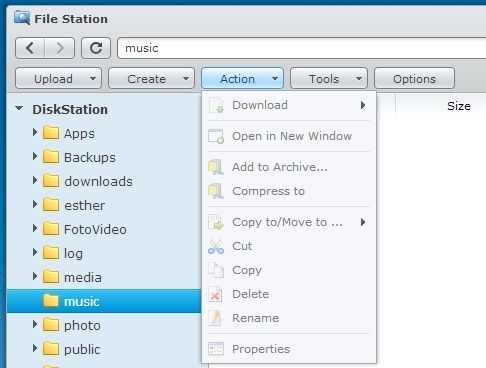Open Properties from the Action menu
The height and width of the screenshot is (368, 486).
(289, 349)
